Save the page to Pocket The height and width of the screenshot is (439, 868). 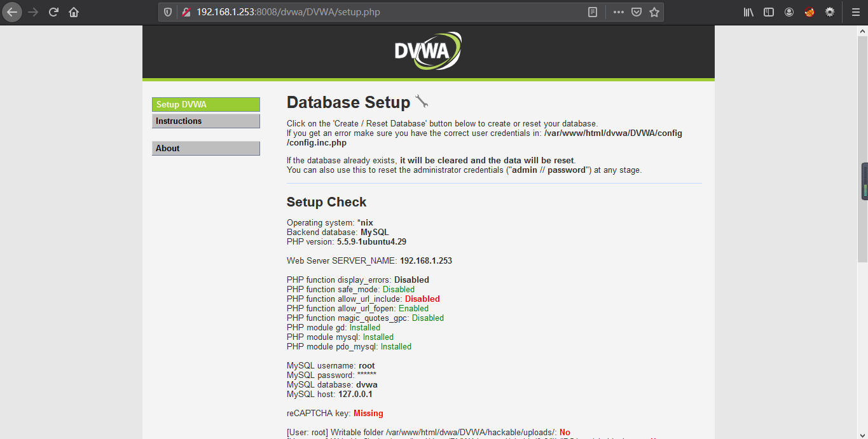636,11
